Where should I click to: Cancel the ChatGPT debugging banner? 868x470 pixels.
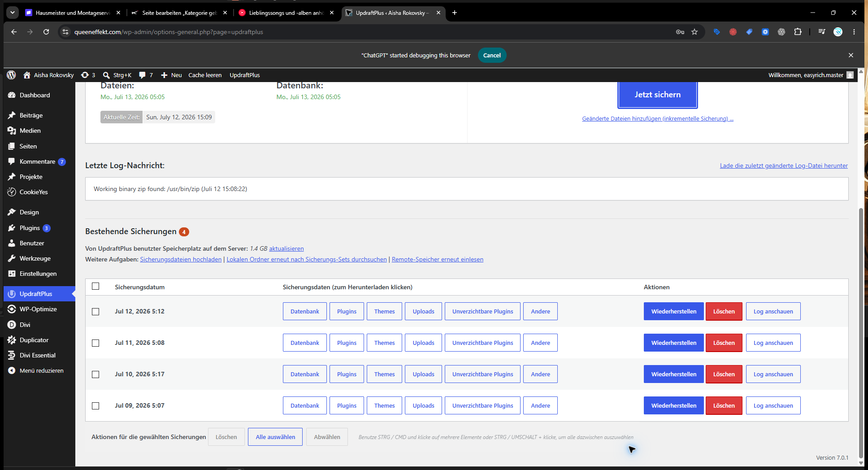point(492,55)
